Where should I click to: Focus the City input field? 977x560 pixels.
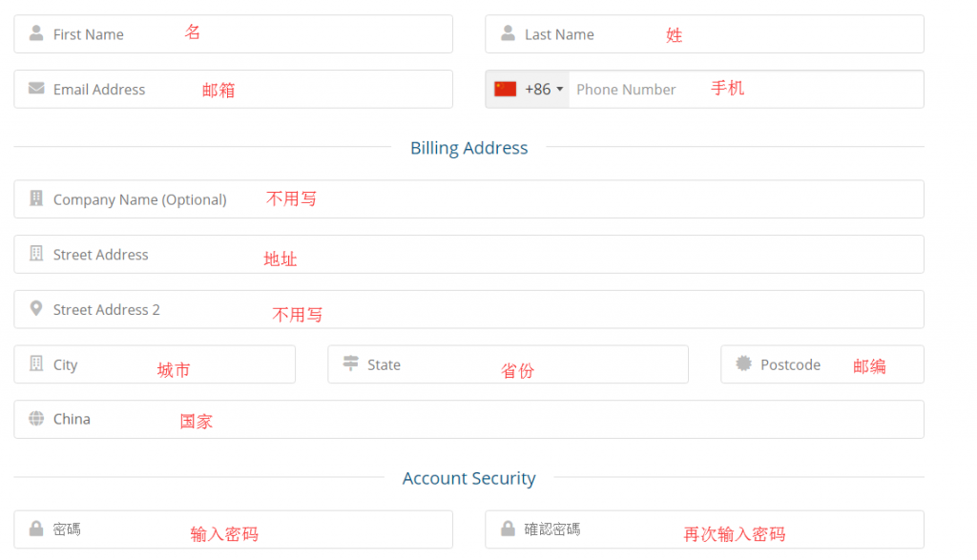(155, 364)
